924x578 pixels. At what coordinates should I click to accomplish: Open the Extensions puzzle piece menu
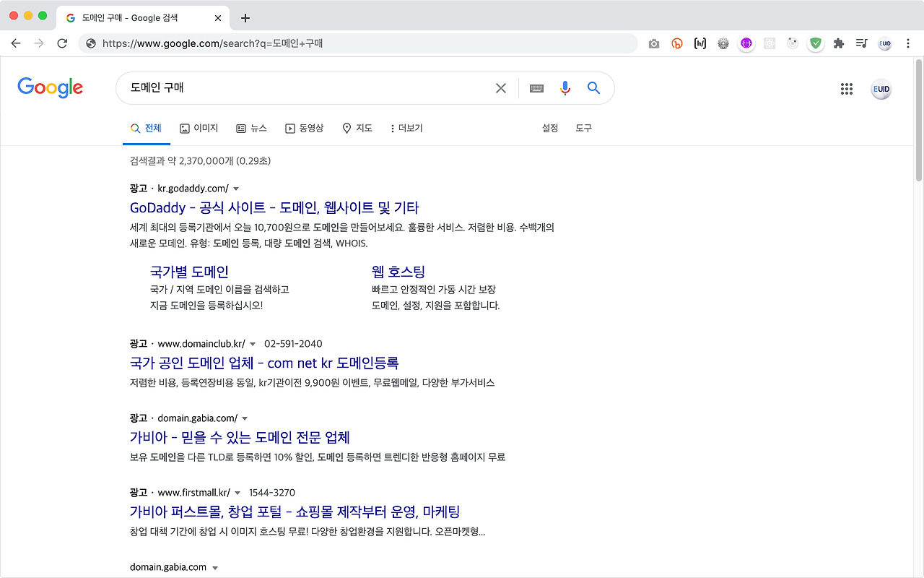coord(839,43)
